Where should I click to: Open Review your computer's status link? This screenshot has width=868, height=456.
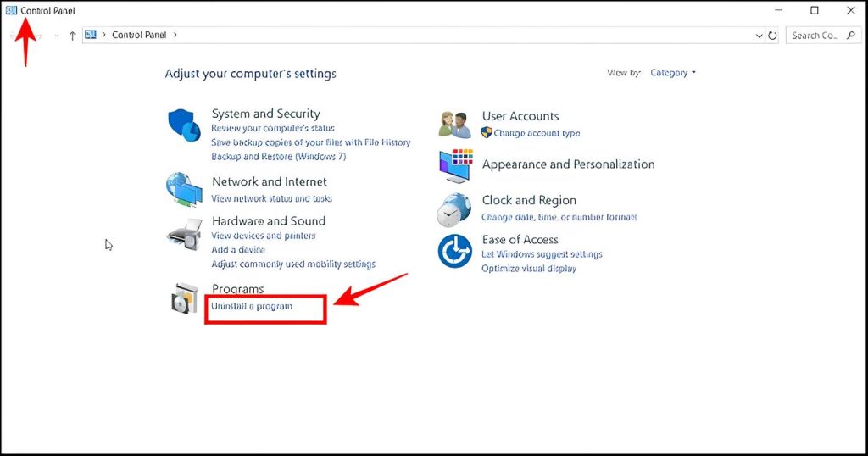coord(273,129)
